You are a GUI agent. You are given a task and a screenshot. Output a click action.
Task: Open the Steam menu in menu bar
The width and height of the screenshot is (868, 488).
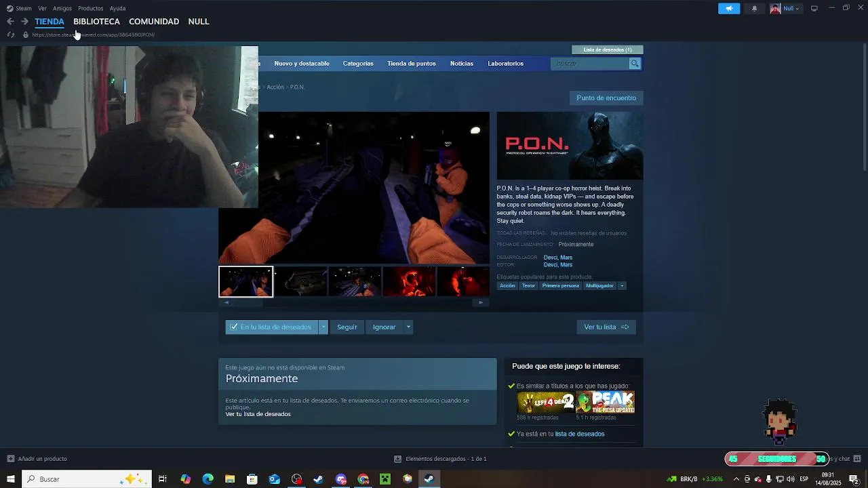tap(19, 8)
